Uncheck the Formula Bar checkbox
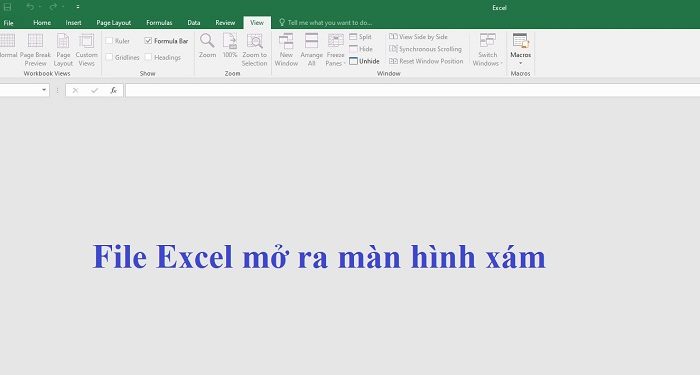 148,41
